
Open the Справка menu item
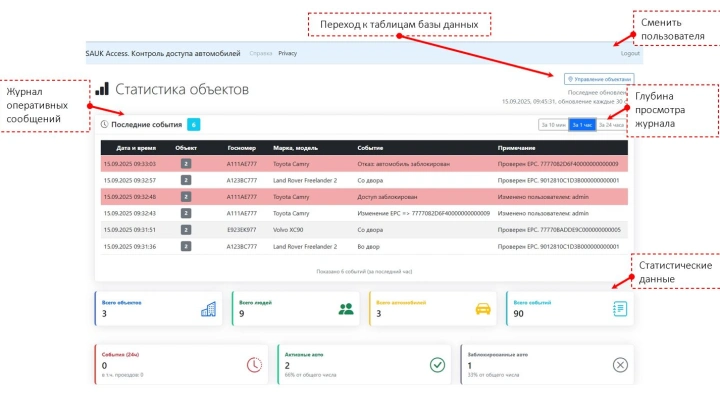260,53
